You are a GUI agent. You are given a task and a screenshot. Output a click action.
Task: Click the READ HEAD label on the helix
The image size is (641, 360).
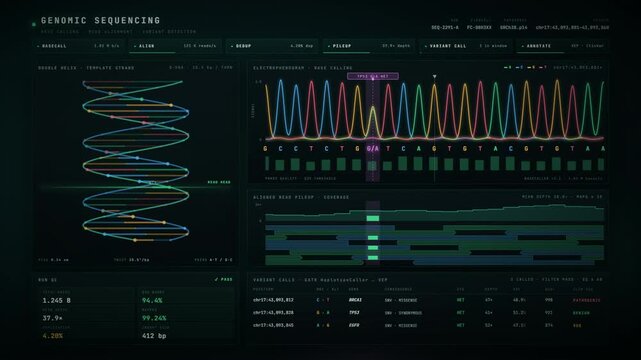click(219, 182)
